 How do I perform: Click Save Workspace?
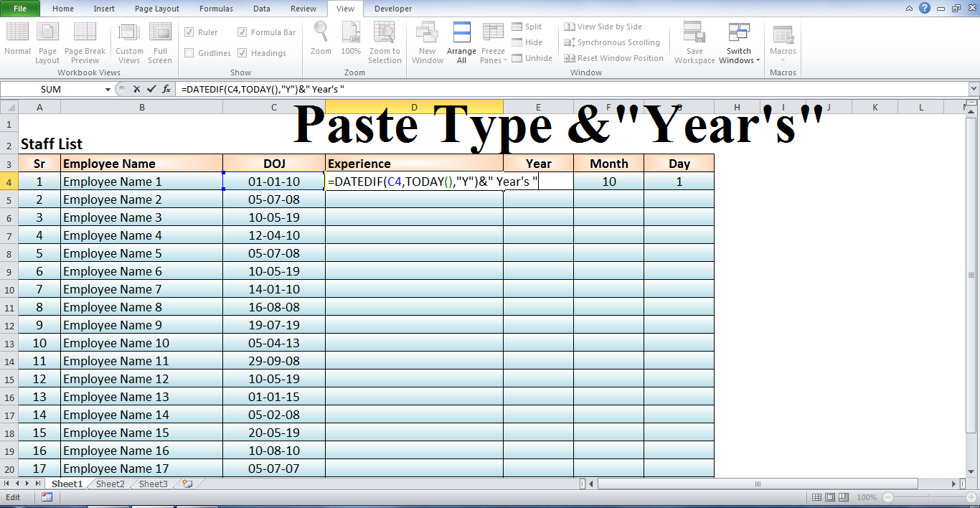[x=694, y=39]
